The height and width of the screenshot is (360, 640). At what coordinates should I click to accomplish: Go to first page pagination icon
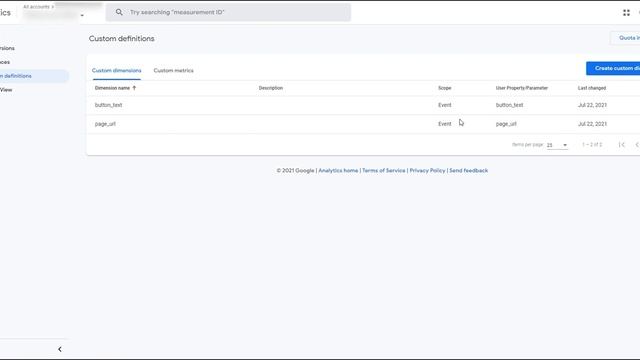click(622, 144)
